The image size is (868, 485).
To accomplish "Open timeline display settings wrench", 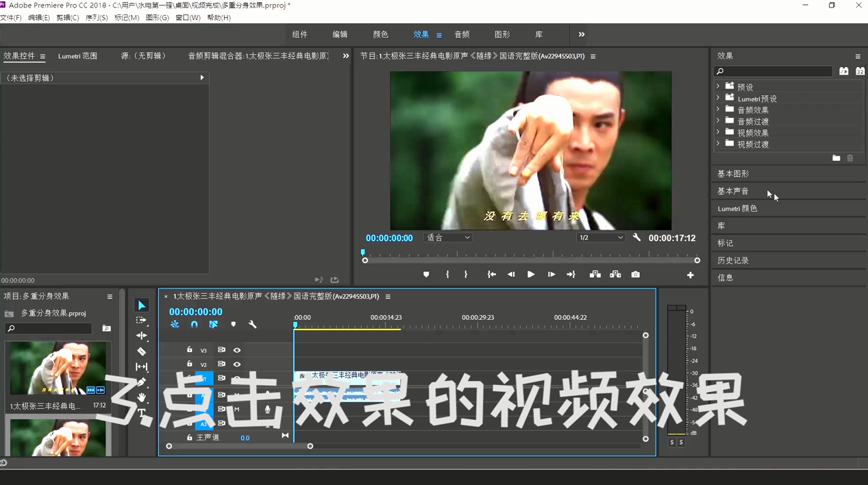I will [253, 325].
